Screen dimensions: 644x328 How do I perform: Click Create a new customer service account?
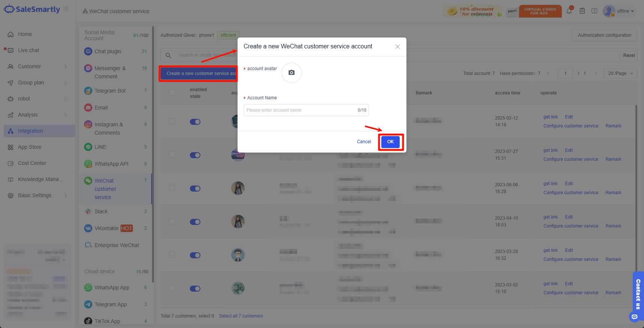[200, 73]
